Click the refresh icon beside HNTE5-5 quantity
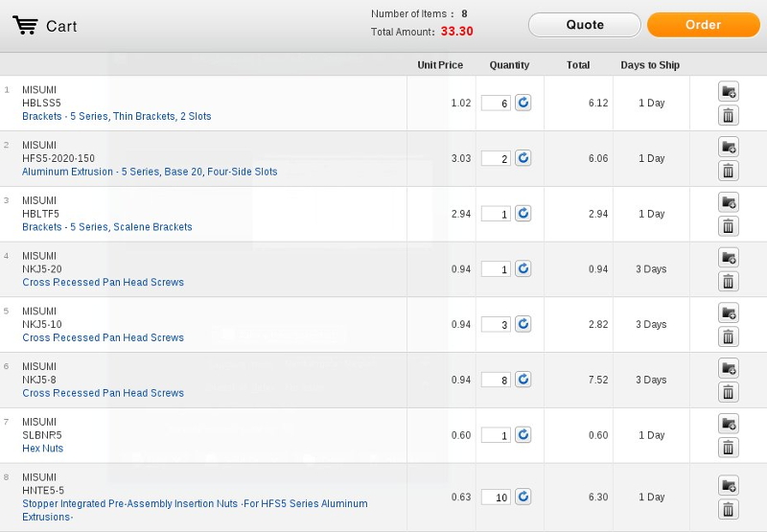Image resolution: width=767 pixels, height=532 pixels. coord(523,497)
